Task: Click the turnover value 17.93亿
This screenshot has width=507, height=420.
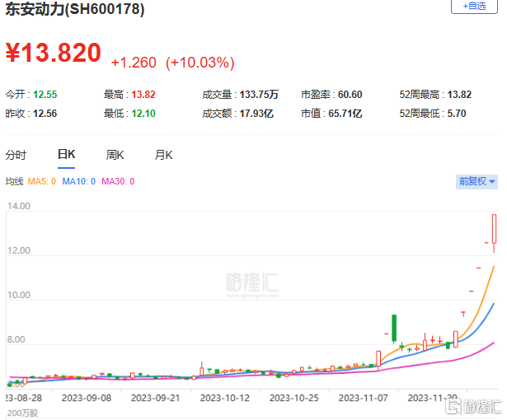Action: tap(256, 114)
